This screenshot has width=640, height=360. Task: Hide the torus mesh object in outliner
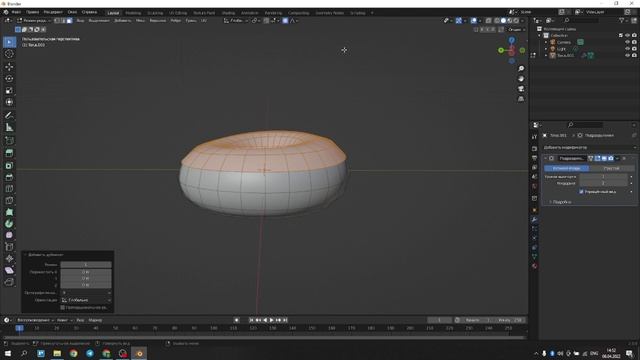coord(628,55)
